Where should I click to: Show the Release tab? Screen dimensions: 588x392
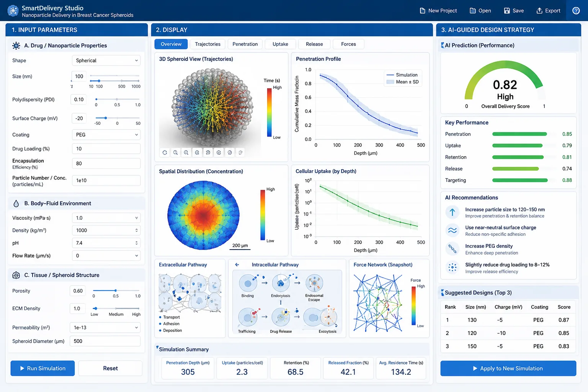(314, 44)
